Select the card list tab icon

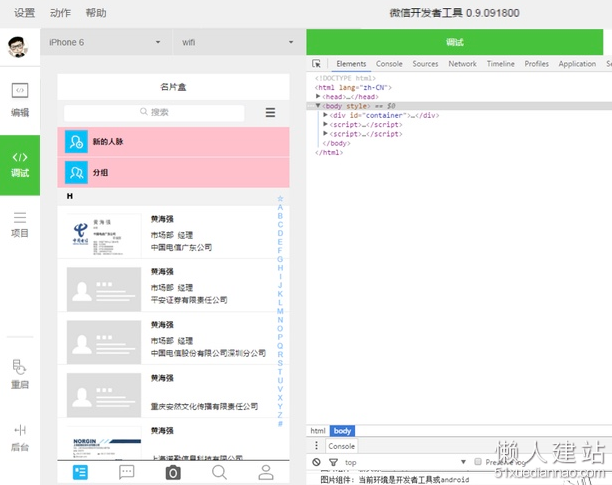[80, 473]
